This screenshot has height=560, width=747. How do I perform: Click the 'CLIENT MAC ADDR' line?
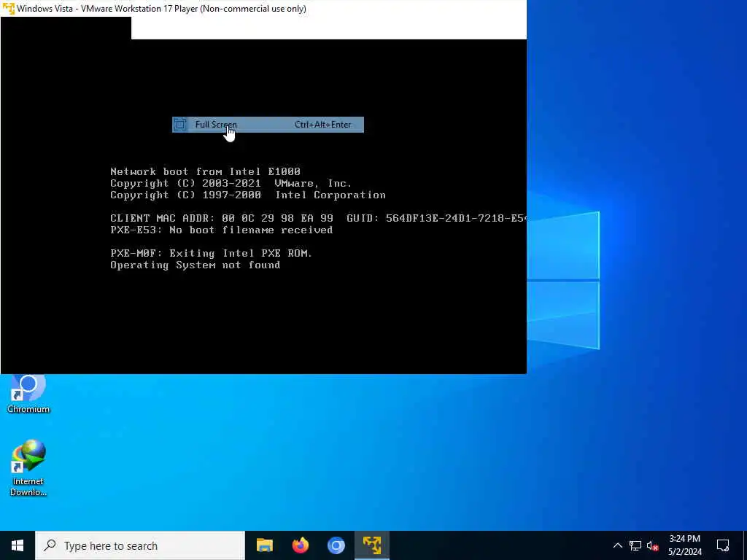click(318, 219)
